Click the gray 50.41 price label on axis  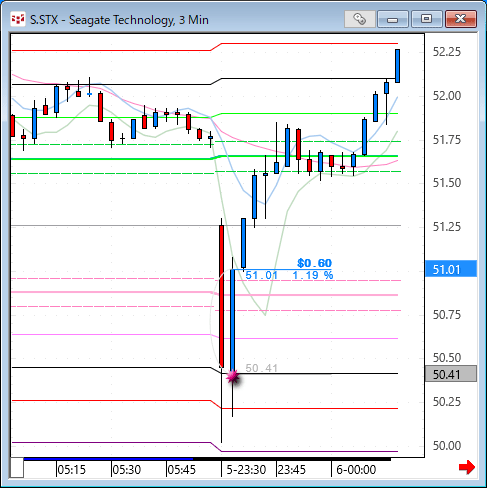(451, 374)
